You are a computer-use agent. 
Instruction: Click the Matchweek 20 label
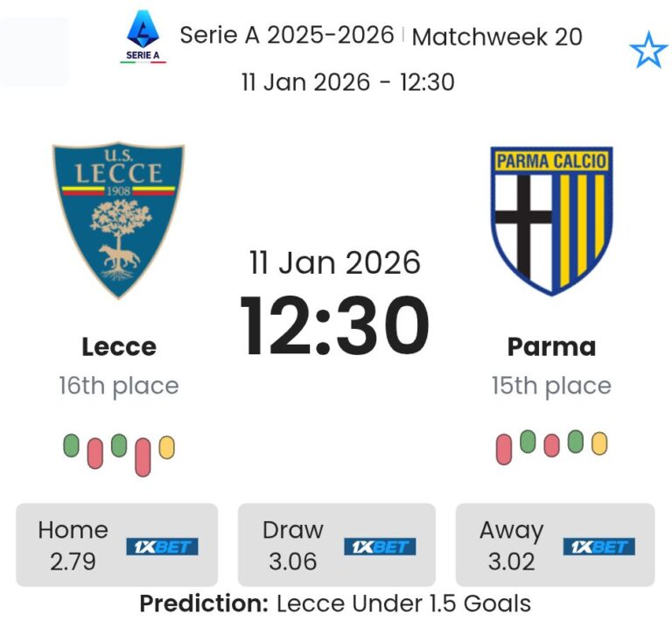(x=497, y=37)
